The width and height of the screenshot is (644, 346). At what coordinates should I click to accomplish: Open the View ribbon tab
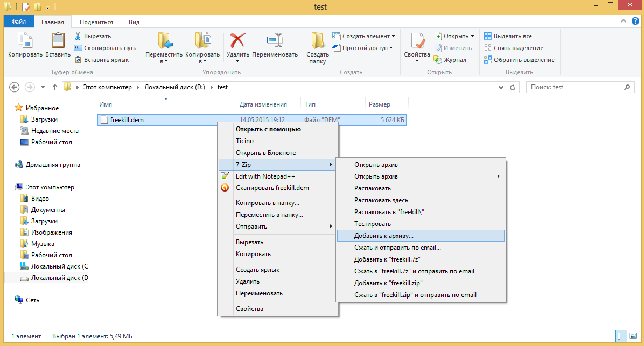point(134,22)
